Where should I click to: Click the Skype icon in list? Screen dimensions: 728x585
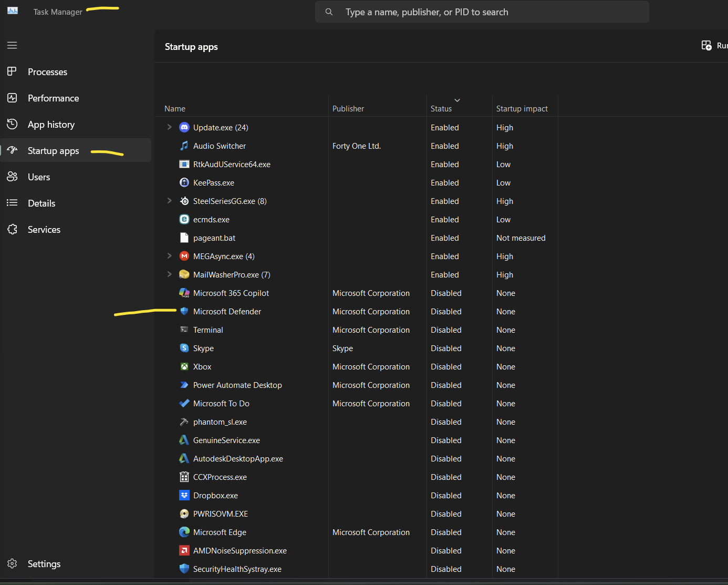(x=184, y=348)
